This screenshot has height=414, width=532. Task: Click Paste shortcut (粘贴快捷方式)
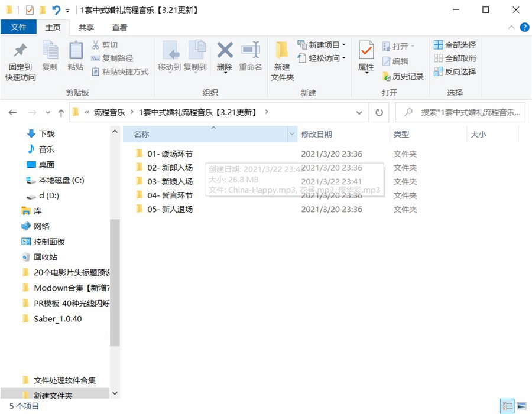120,71
